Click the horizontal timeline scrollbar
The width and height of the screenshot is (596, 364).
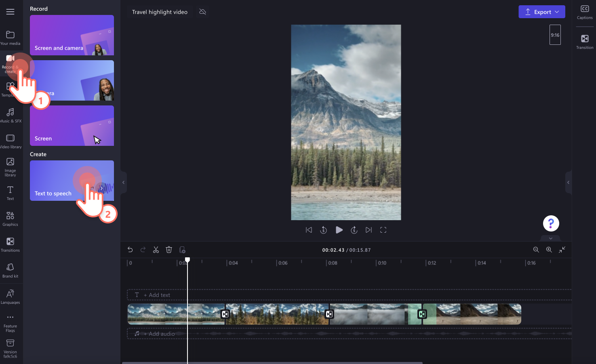click(272, 363)
